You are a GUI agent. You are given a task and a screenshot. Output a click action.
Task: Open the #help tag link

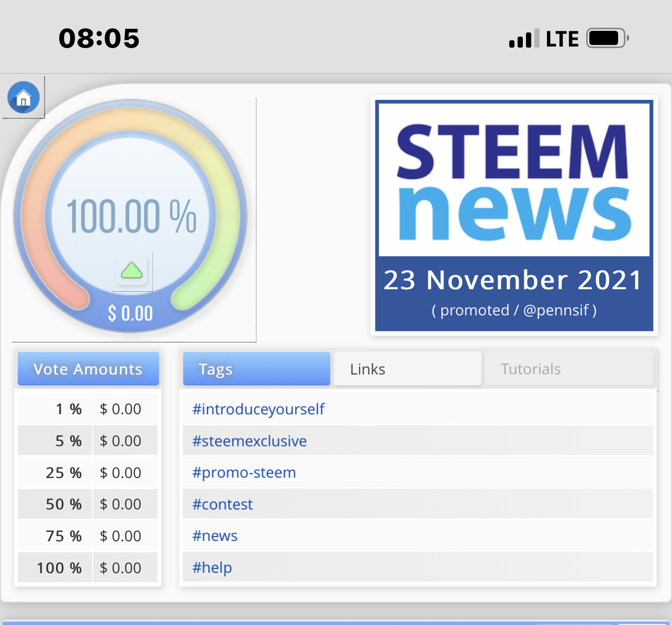click(x=212, y=567)
